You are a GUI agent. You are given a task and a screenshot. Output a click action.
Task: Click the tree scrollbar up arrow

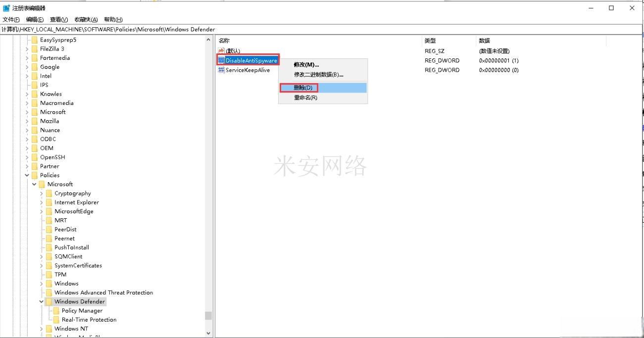[208, 40]
